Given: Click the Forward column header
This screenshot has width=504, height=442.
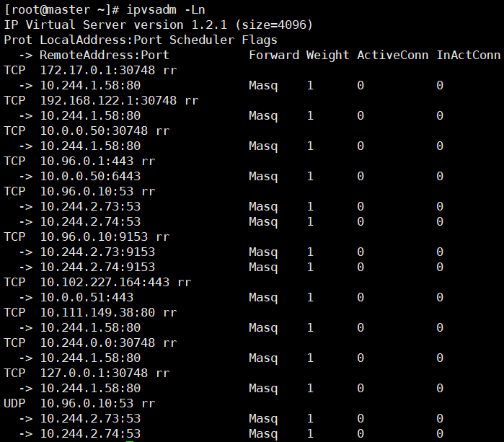Looking at the screenshot, I should point(273,55).
